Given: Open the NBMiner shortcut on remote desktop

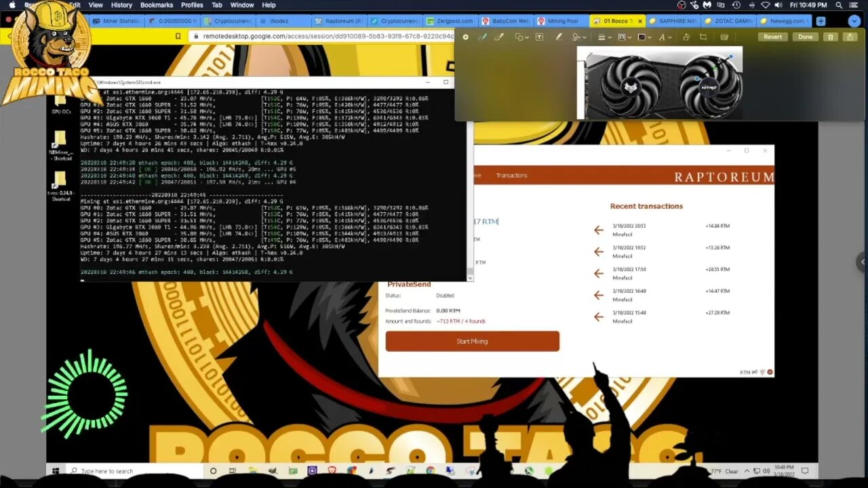Looking at the screenshot, I should tap(60, 144).
